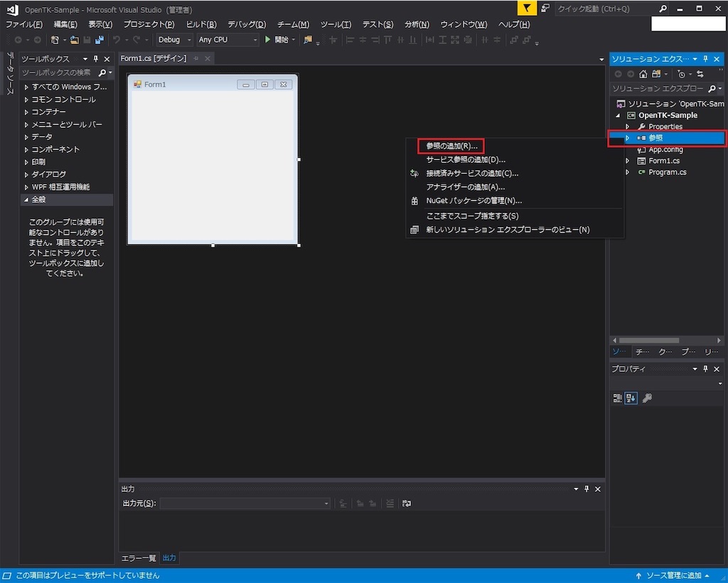Image resolution: width=728 pixels, height=583 pixels.
Task: Choose Scope to This (ここまでスコープ指定する)
Action: 472,216
